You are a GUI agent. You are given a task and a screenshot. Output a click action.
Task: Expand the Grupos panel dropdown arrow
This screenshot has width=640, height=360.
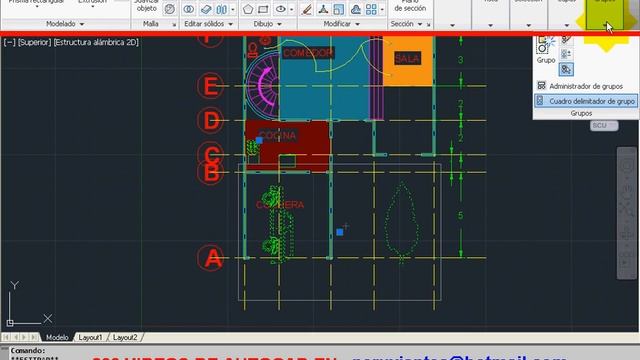[604, 25]
